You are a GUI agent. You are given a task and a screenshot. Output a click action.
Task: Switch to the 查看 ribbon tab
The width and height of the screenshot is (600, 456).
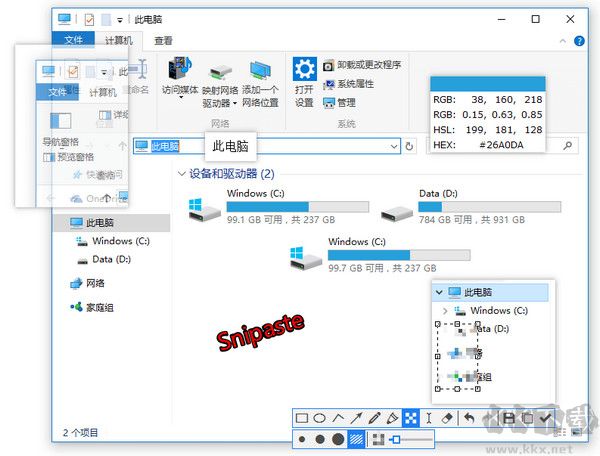tap(163, 41)
